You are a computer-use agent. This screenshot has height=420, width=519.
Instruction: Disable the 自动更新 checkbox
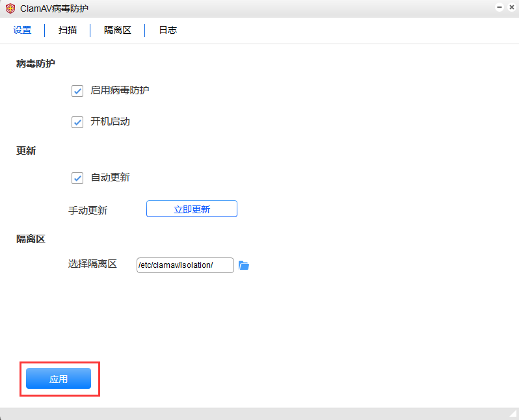77,178
